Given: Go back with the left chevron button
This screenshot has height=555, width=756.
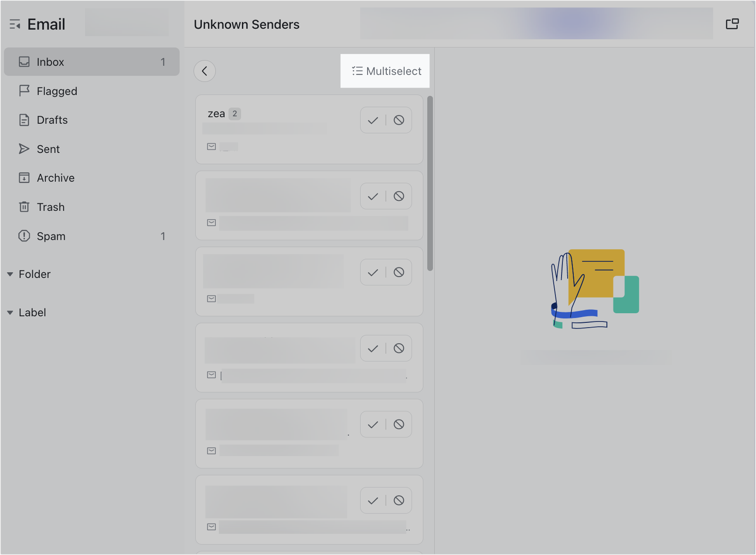Looking at the screenshot, I should [204, 71].
